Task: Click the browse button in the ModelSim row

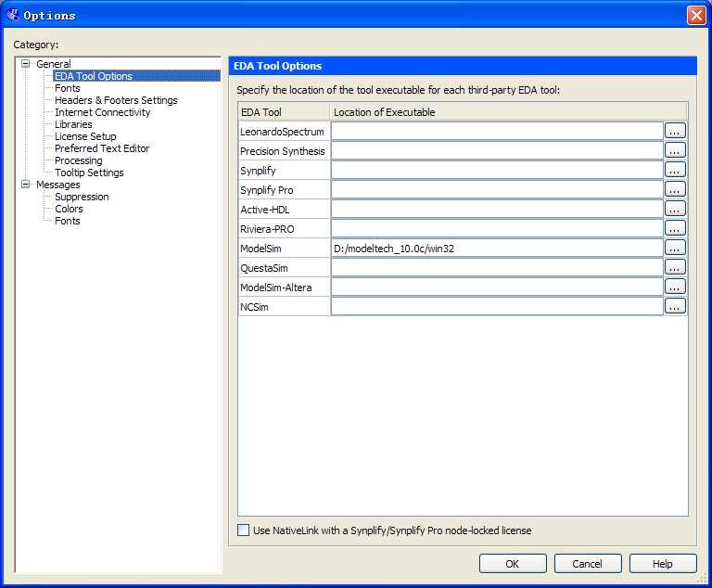Action: pyautogui.click(x=675, y=249)
